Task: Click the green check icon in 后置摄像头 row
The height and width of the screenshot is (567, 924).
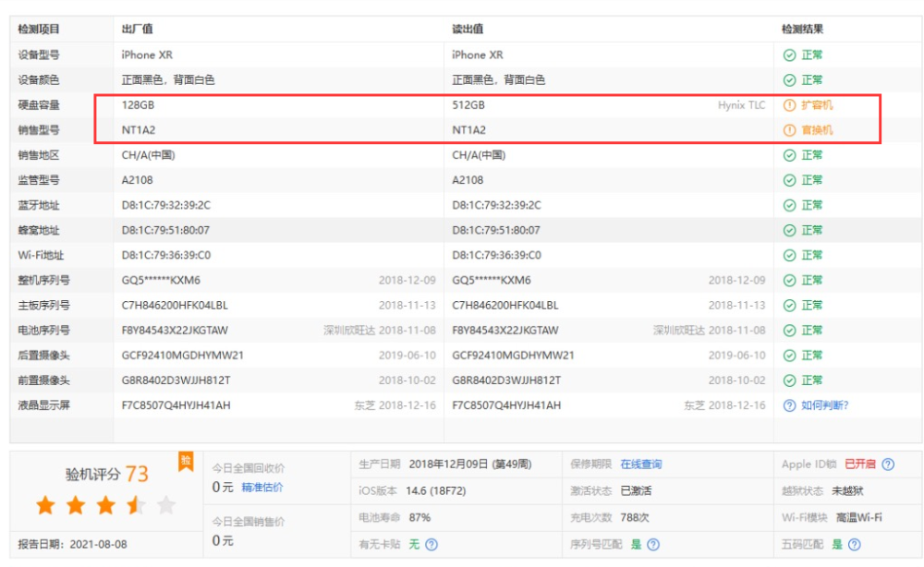Action: coord(789,356)
